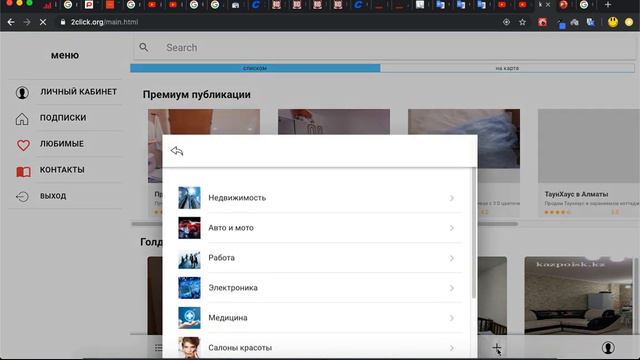The width and height of the screenshot is (640, 360).
Task: Click into the Search field
Action: click(x=384, y=48)
